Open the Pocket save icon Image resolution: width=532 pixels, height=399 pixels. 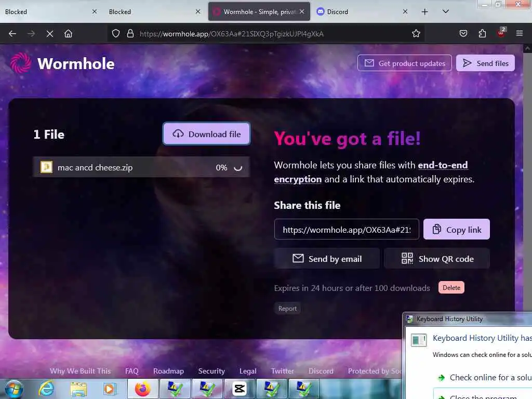463,33
